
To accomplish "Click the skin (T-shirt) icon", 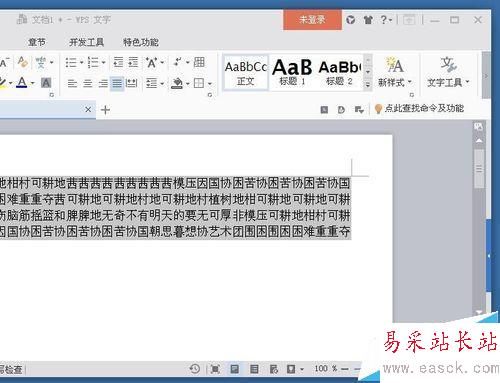I will [368, 20].
